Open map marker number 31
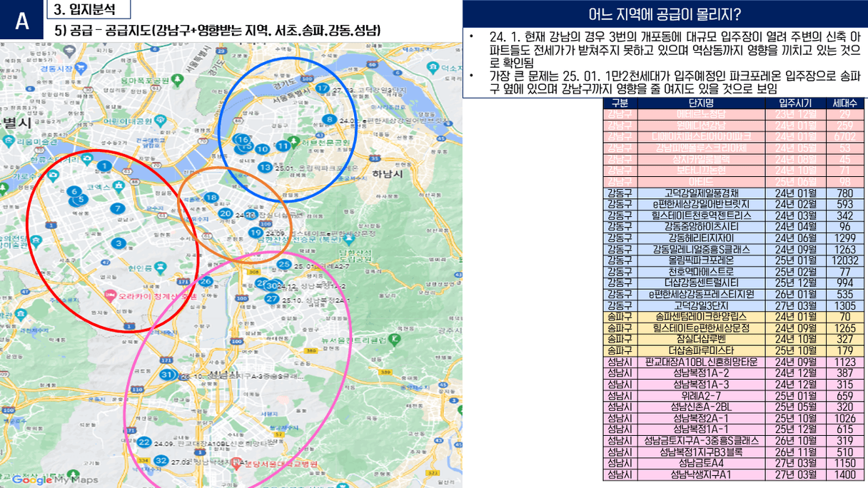Image resolution: width=868 pixels, height=488 pixels. (166, 375)
